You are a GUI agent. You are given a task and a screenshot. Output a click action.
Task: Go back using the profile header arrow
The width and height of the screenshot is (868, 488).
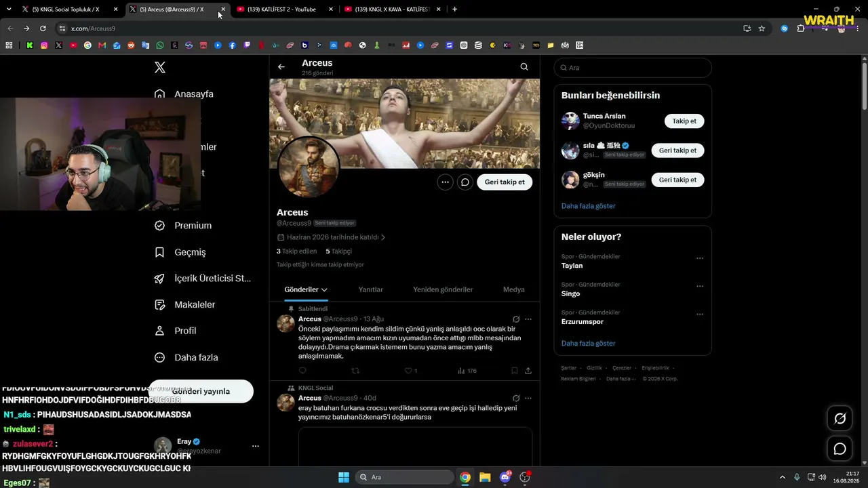[281, 66]
